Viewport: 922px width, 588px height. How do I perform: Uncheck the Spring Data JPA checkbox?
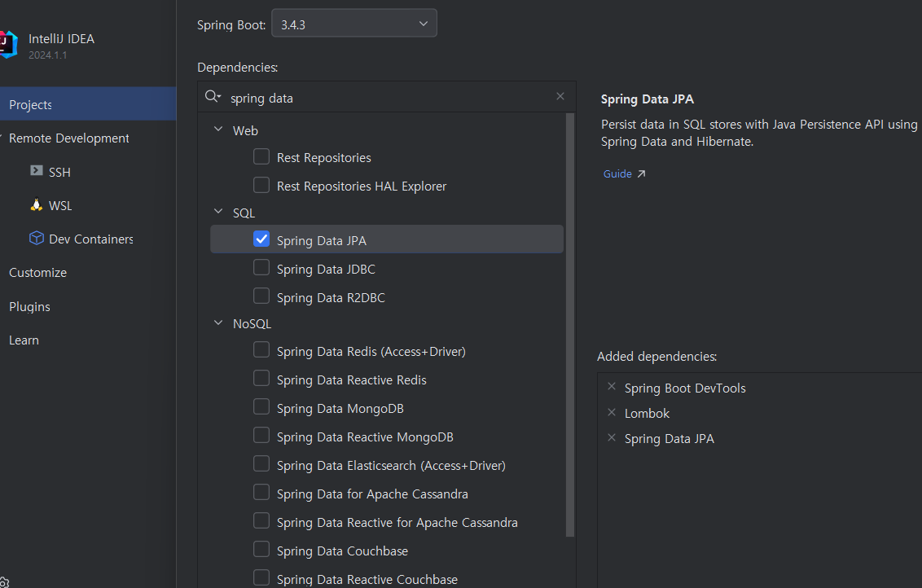click(261, 239)
